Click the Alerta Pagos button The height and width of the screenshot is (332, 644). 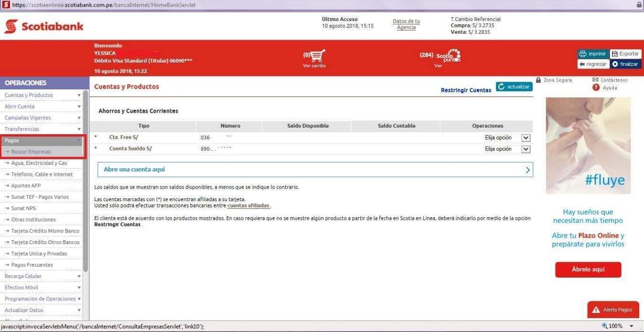coord(613,310)
